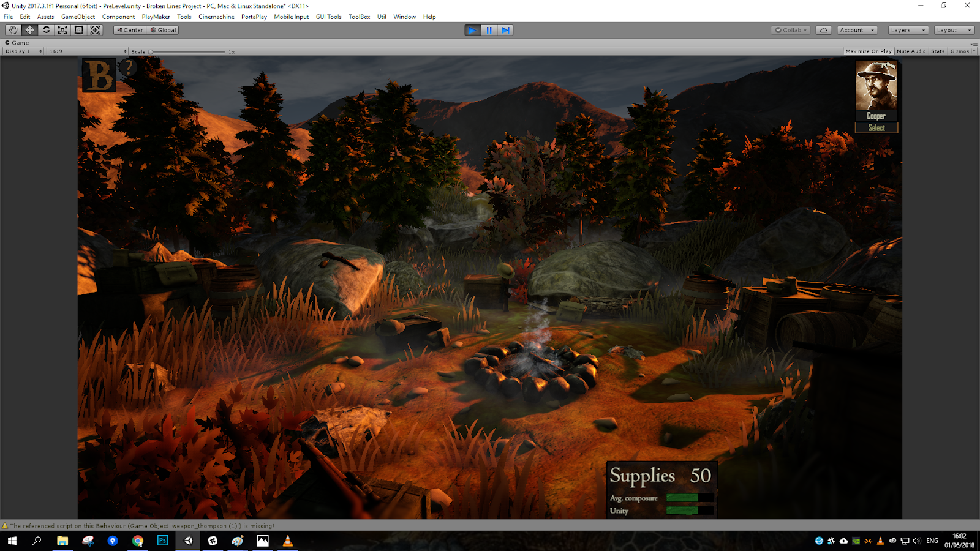Select the Scale tool icon
This screenshot has height=551, width=980.
click(62, 30)
